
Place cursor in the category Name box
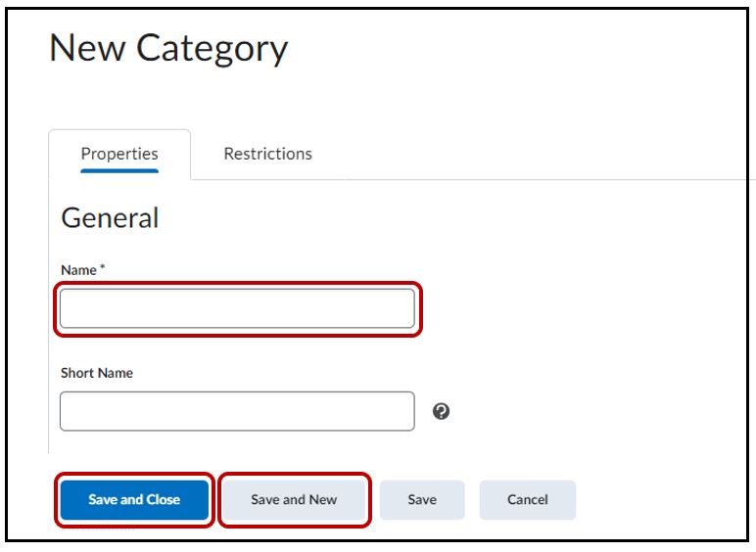click(x=237, y=308)
